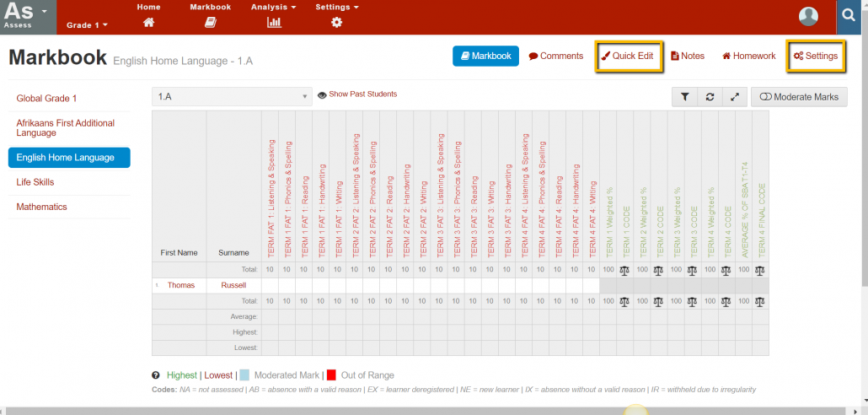Select Mathematics in the subject sidebar
868x415 pixels.
click(x=41, y=207)
